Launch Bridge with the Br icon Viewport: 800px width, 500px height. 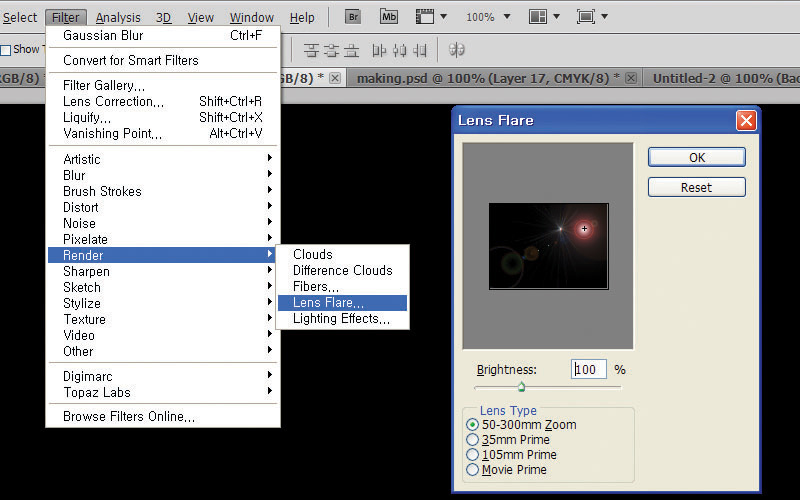pos(353,17)
